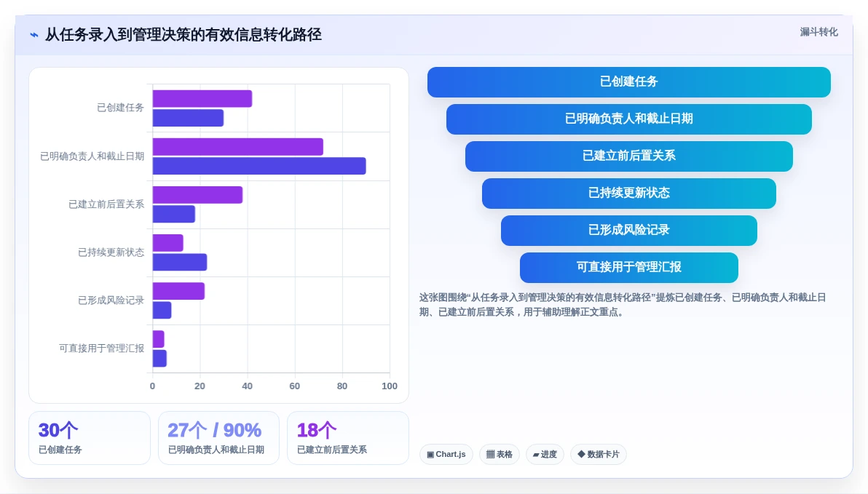Click blue bar for 已创建任务

(x=188, y=118)
